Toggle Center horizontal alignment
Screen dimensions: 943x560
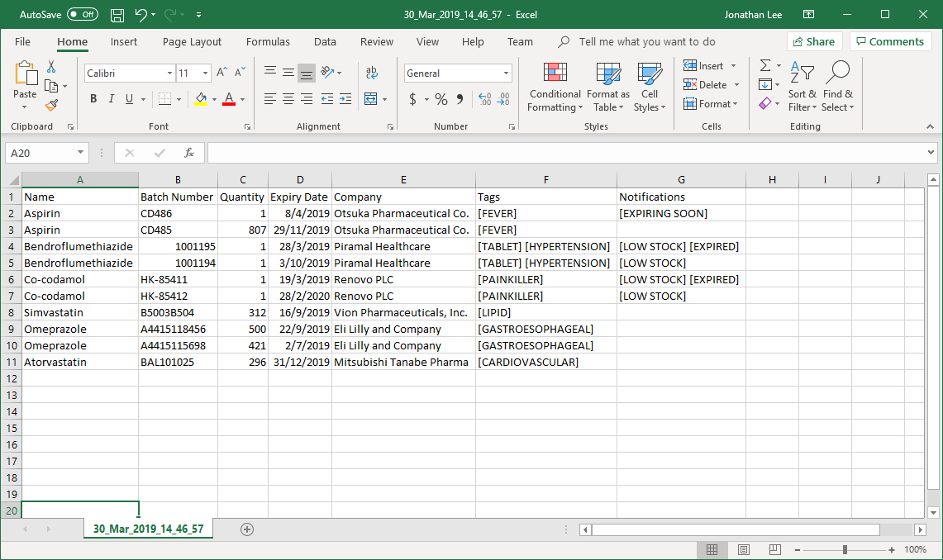point(288,98)
